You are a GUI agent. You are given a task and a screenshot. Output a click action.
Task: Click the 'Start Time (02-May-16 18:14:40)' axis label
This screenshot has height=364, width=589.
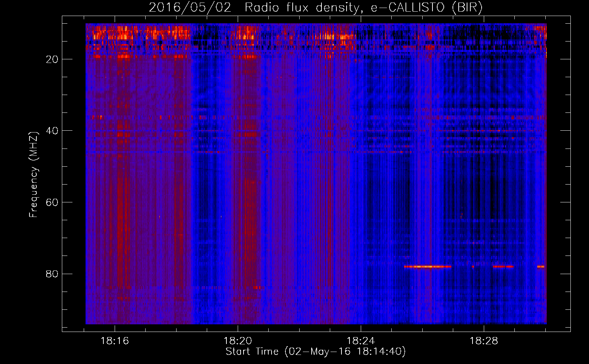click(316, 352)
